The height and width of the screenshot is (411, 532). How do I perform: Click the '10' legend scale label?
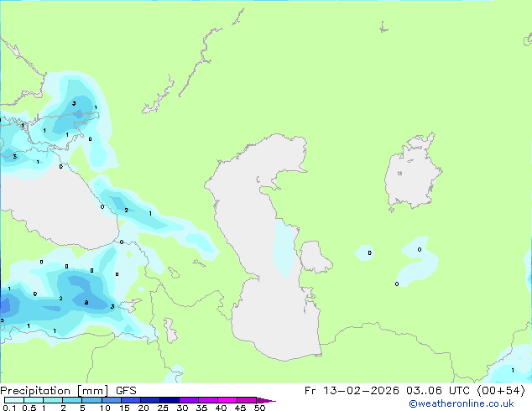point(105,408)
